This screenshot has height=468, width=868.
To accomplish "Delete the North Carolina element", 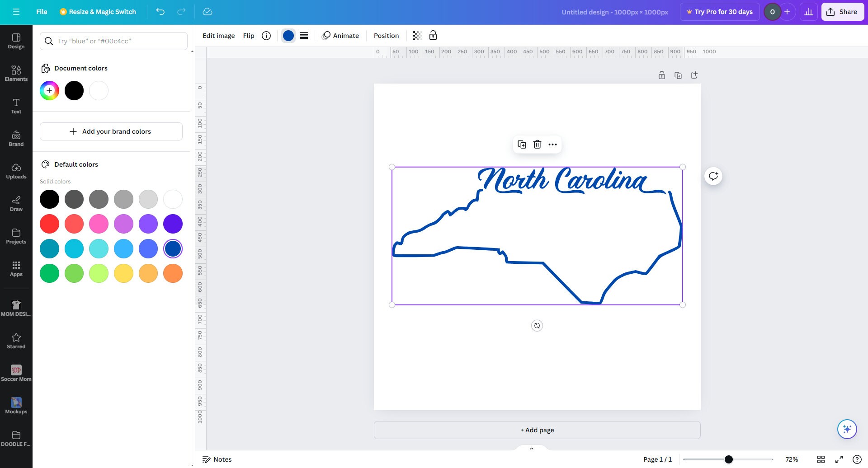I will pyautogui.click(x=537, y=144).
